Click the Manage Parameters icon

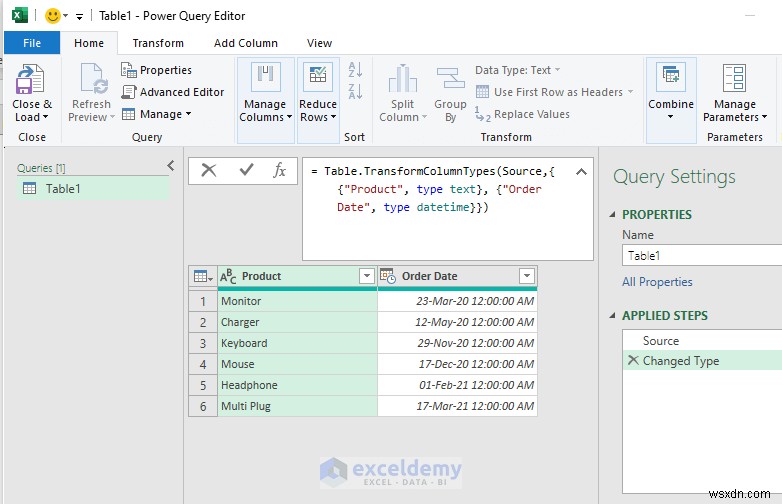coord(734,78)
